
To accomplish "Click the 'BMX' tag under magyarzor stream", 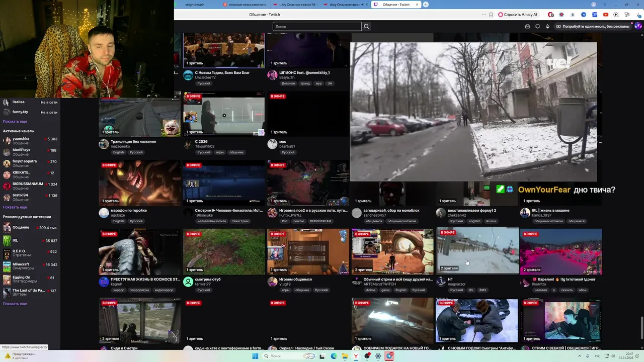I will pos(483,290).
